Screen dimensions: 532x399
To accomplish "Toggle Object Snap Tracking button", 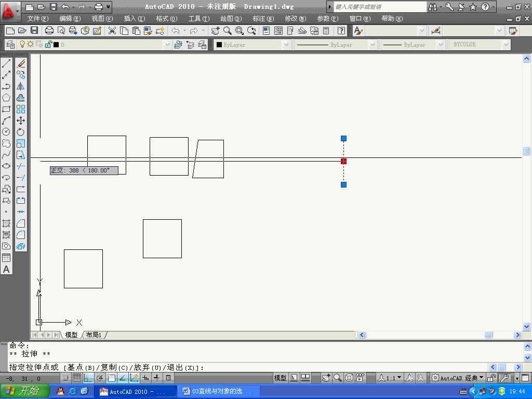I will coord(123,378).
